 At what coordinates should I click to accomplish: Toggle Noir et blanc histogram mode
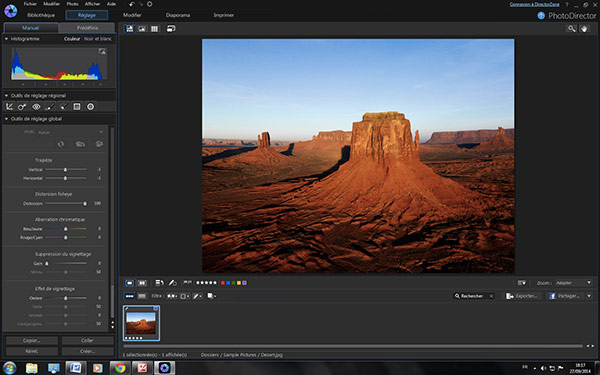tap(98, 39)
